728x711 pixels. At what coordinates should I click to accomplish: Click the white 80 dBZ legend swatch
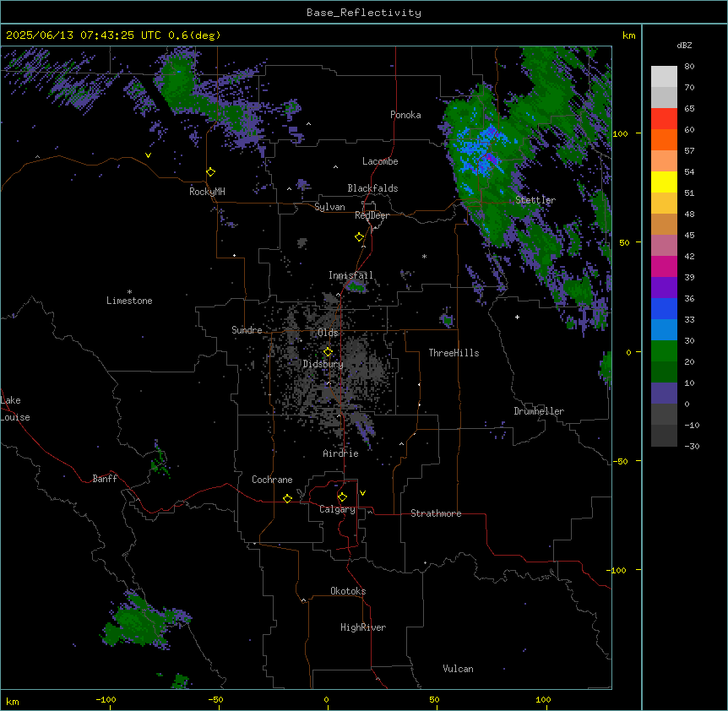coord(664,77)
